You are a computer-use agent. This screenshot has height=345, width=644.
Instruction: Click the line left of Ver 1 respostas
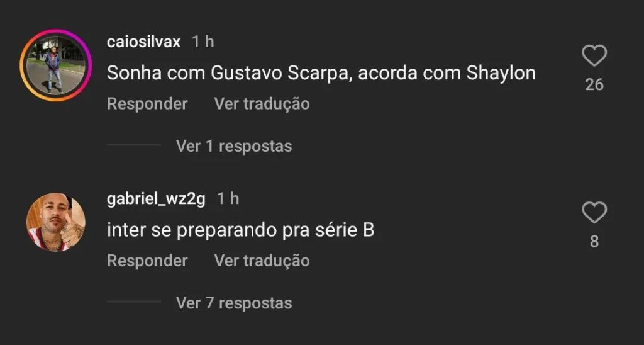coord(134,145)
